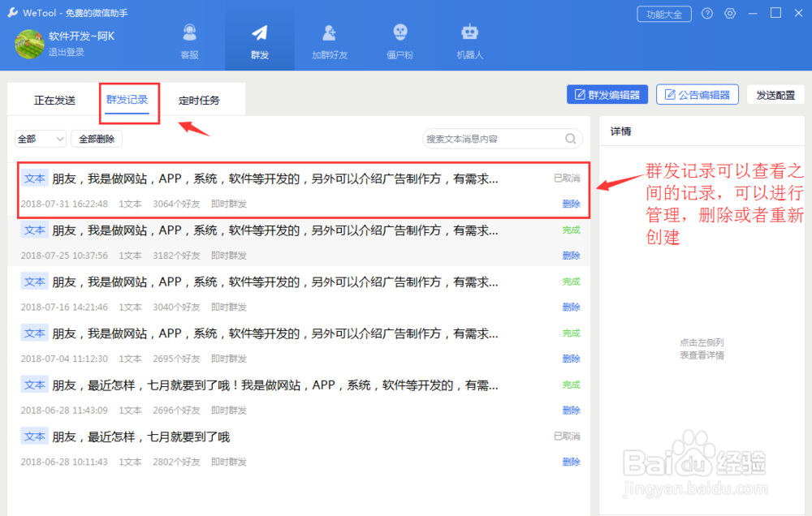
Task: Open the 公告编辑器 button
Action: (x=697, y=95)
